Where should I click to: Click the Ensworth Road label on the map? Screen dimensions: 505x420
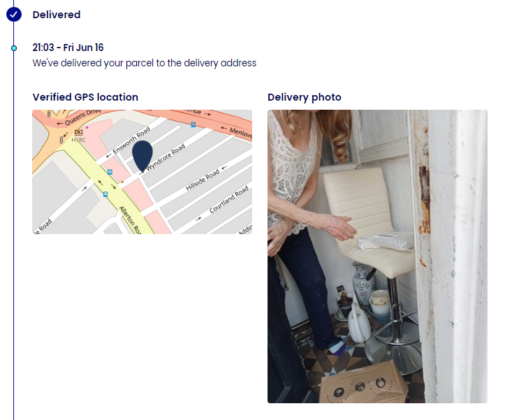(131, 140)
